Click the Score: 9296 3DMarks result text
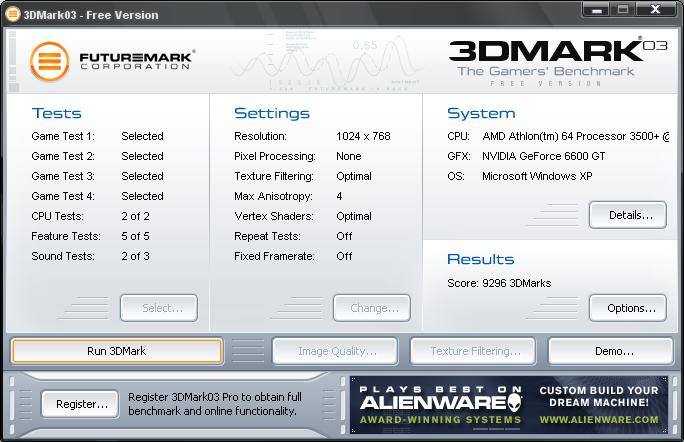The height and width of the screenshot is (442, 684). point(499,283)
